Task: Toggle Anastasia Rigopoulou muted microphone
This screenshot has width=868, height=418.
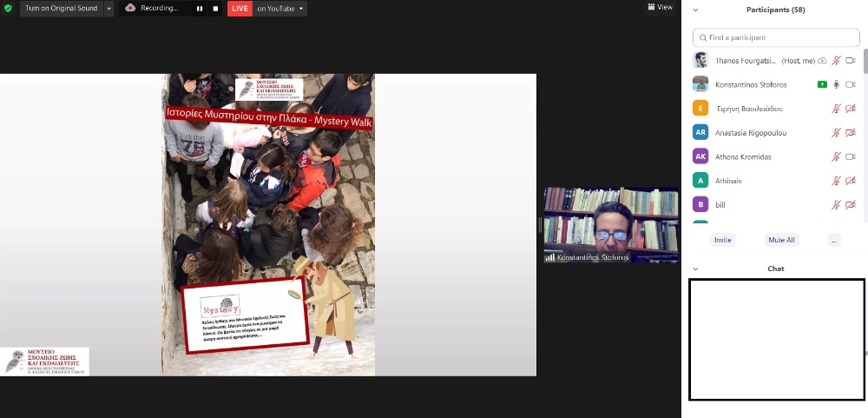Action: [837, 133]
